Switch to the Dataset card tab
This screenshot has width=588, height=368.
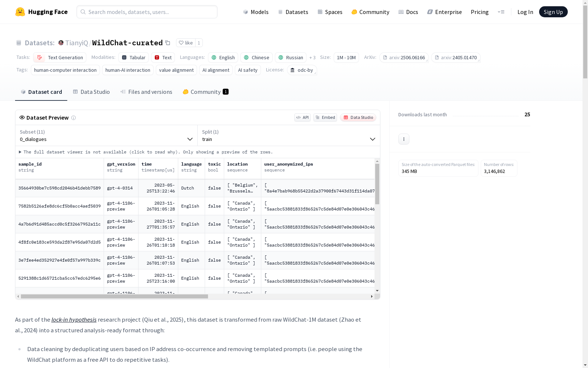point(41,92)
